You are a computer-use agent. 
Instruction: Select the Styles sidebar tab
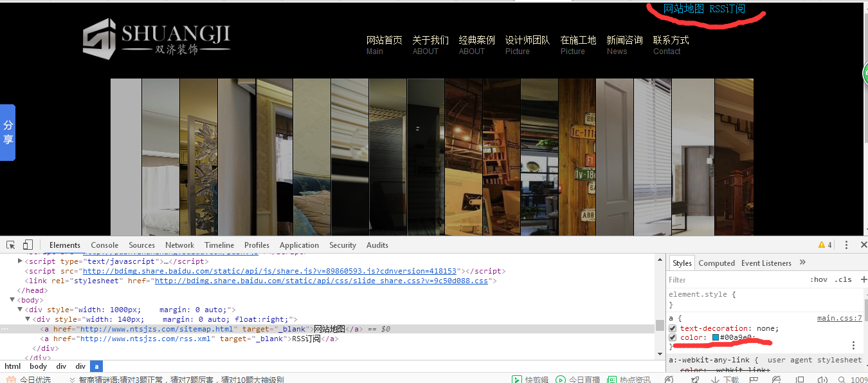682,263
